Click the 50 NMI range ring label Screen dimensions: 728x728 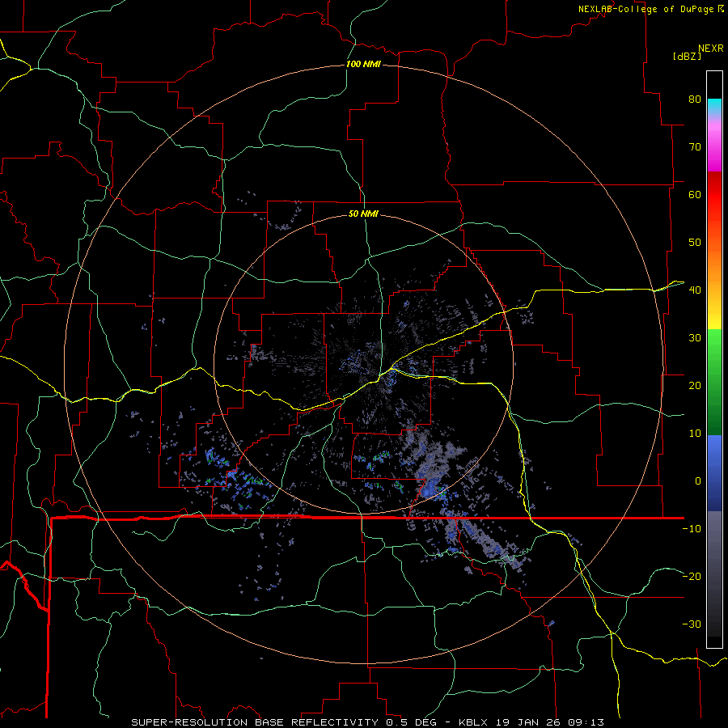point(363,214)
